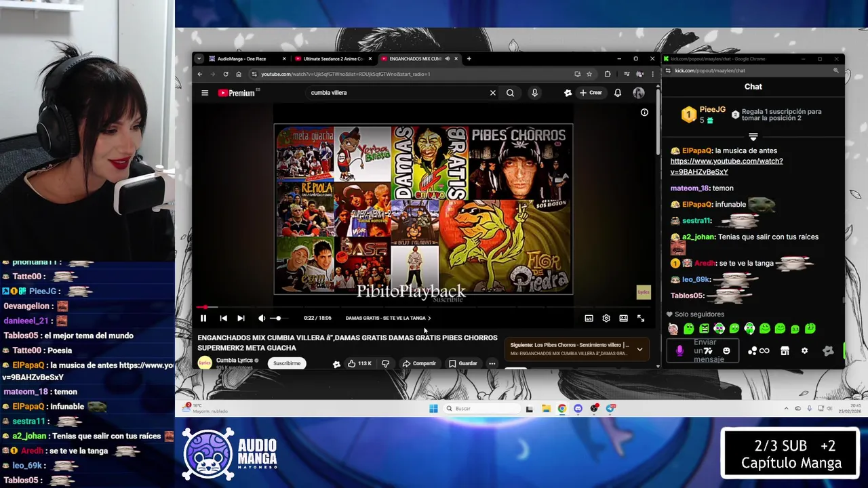The width and height of the screenshot is (868, 488).
Task: Pause the YouTube video
Action: coord(203,318)
